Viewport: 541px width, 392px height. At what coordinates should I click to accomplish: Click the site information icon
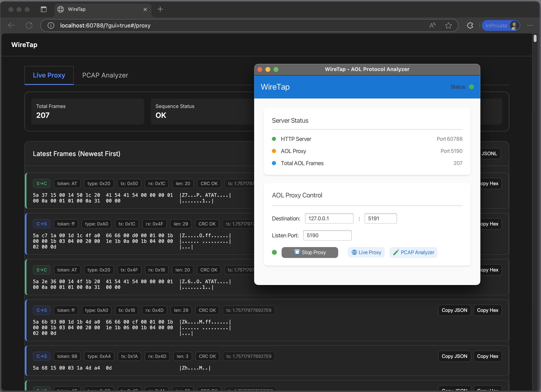click(51, 25)
